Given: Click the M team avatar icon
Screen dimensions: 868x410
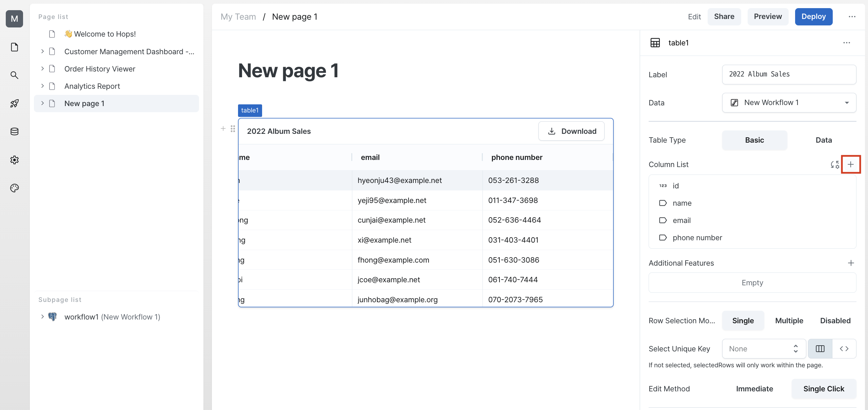Looking at the screenshot, I should coord(14,19).
